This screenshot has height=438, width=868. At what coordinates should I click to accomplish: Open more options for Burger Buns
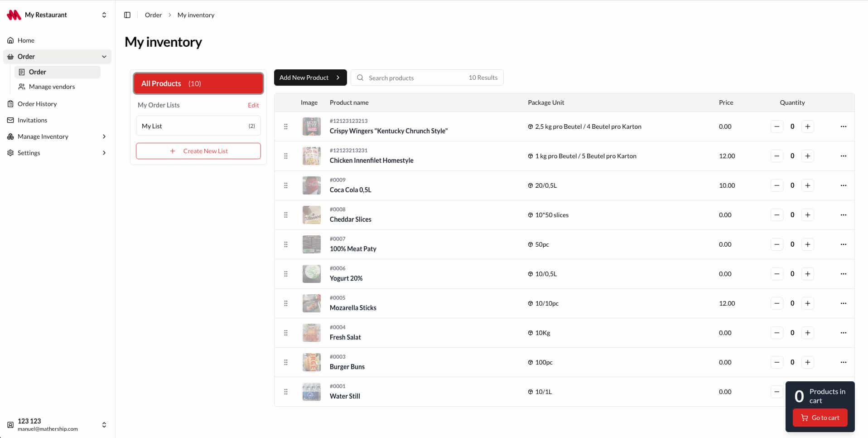[x=844, y=362]
